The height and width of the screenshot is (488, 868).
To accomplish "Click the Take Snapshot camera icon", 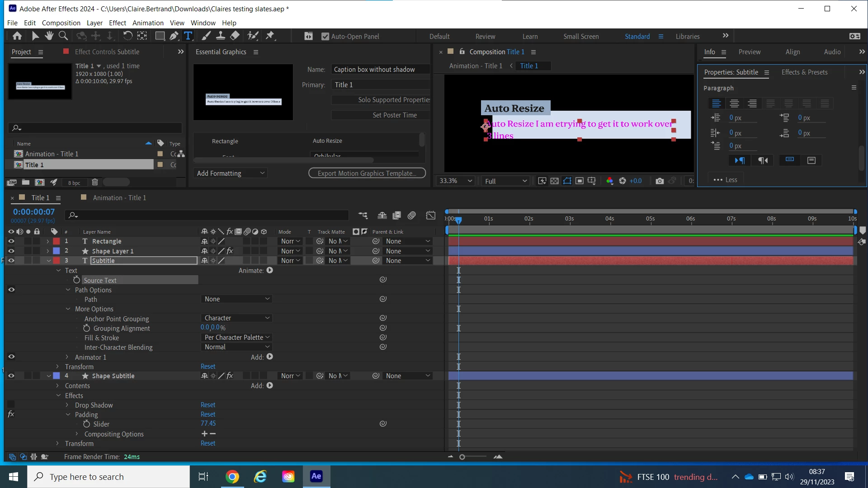I will pos(660,181).
